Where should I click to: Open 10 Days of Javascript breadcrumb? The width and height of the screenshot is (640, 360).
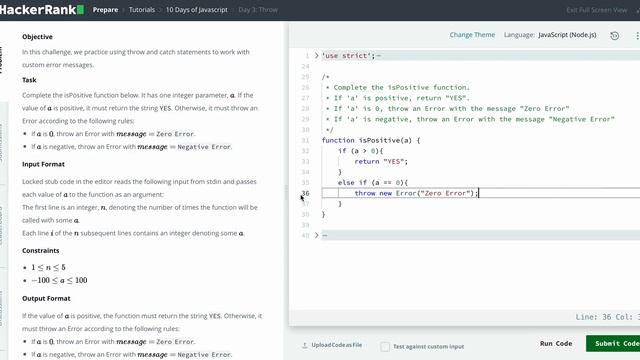click(x=196, y=10)
